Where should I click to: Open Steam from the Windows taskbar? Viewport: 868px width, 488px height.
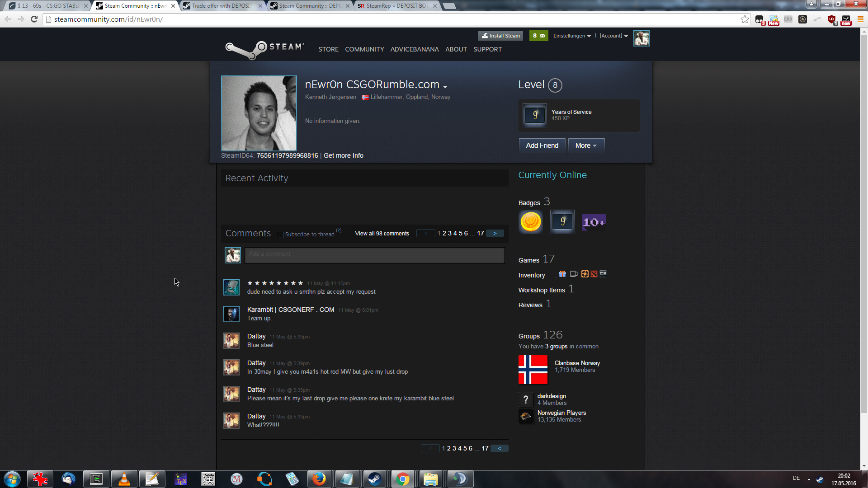pyautogui.click(x=374, y=479)
